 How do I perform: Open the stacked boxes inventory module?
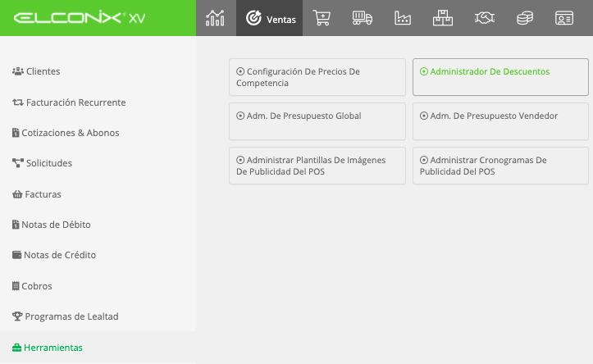point(443,18)
